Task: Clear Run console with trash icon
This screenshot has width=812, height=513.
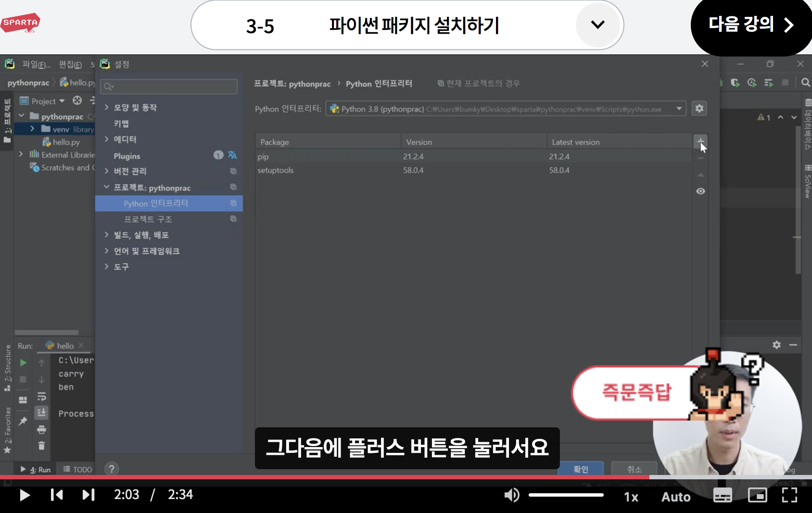Action: click(41, 445)
